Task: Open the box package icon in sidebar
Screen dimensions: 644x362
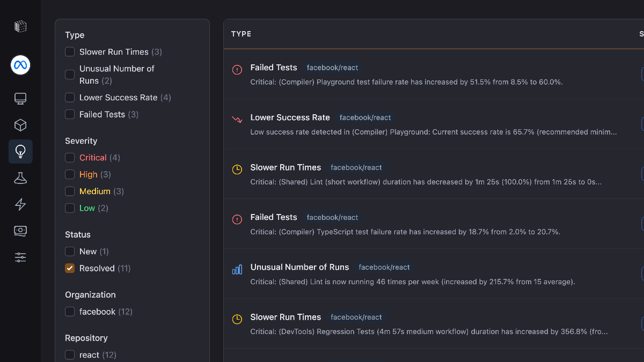Action: [20, 125]
